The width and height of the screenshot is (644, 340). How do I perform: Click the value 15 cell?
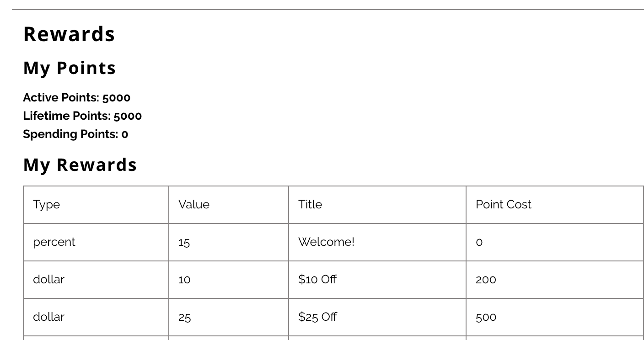pos(184,242)
